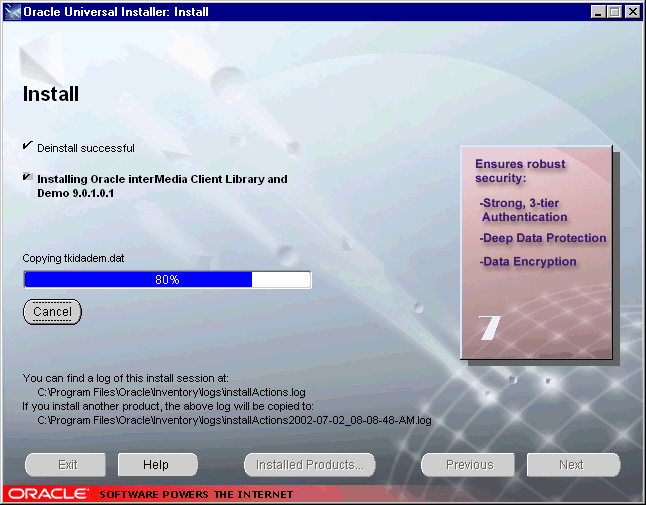Click checkmark beside Deinstall successful
This screenshot has height=505, width=646.
tap(28, 145)
